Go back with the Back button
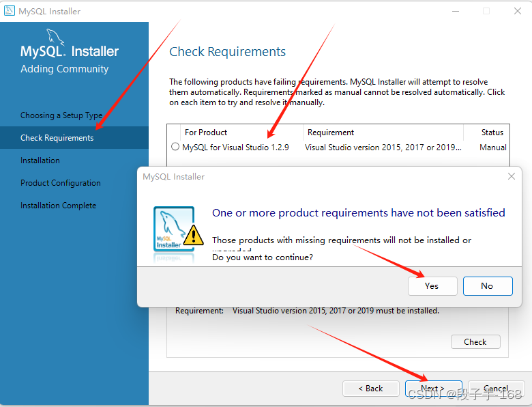This screenshot has height=407, width=532. (x=370, y=389)
